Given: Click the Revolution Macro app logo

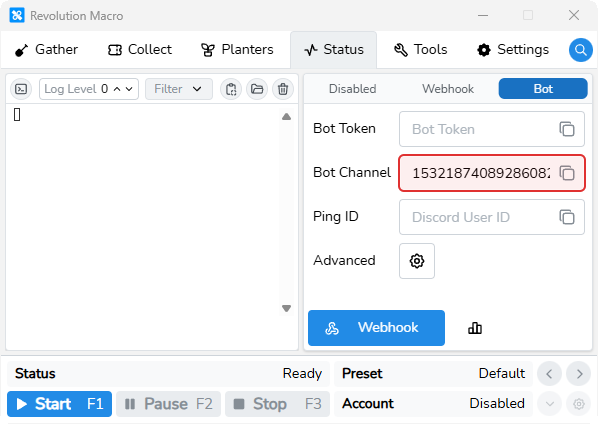Looking at the screenshot, I should (x=17, y=16).
